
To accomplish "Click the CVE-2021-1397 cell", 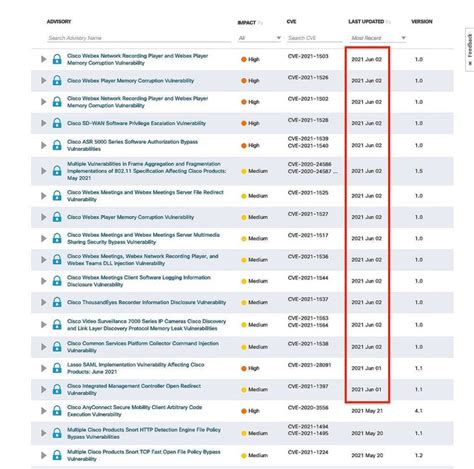I will coord(308,386).
